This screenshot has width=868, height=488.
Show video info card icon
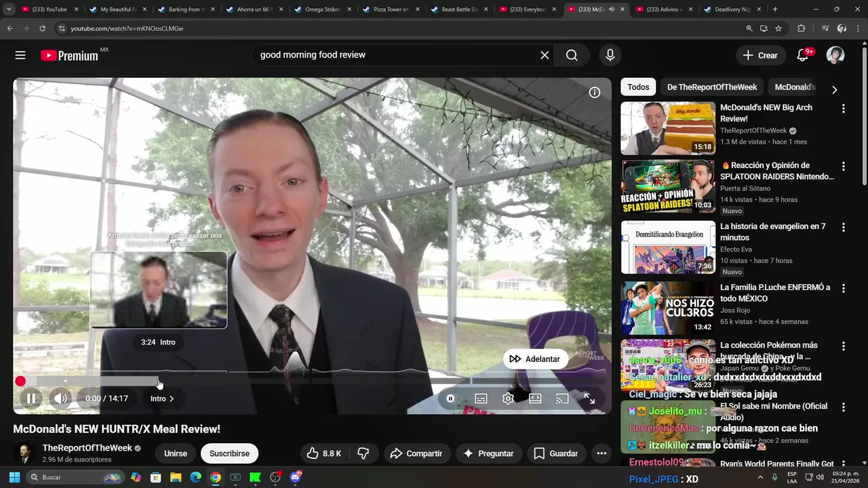595,93
